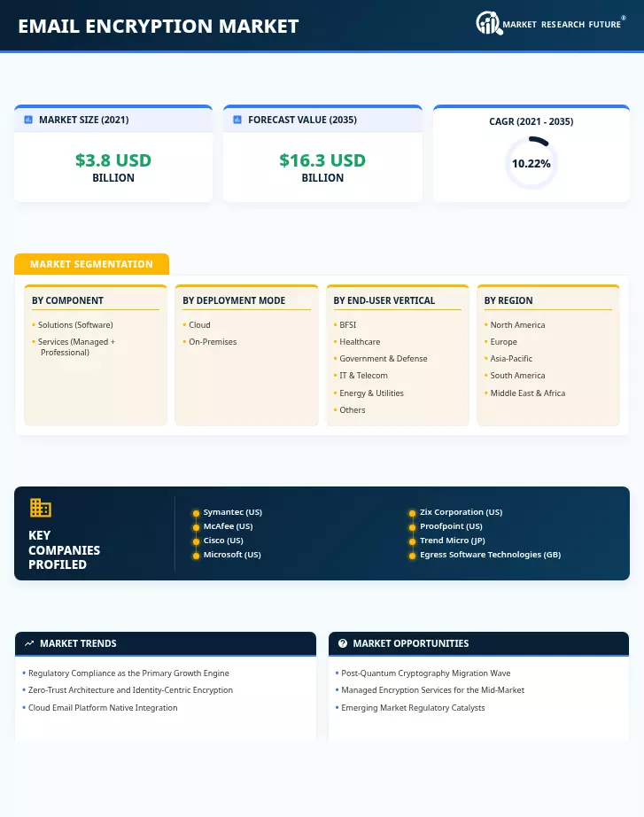
Task: Click Zero-Trust Architecture and Identity-Centric Encryption
Action: tap(130, 690)
